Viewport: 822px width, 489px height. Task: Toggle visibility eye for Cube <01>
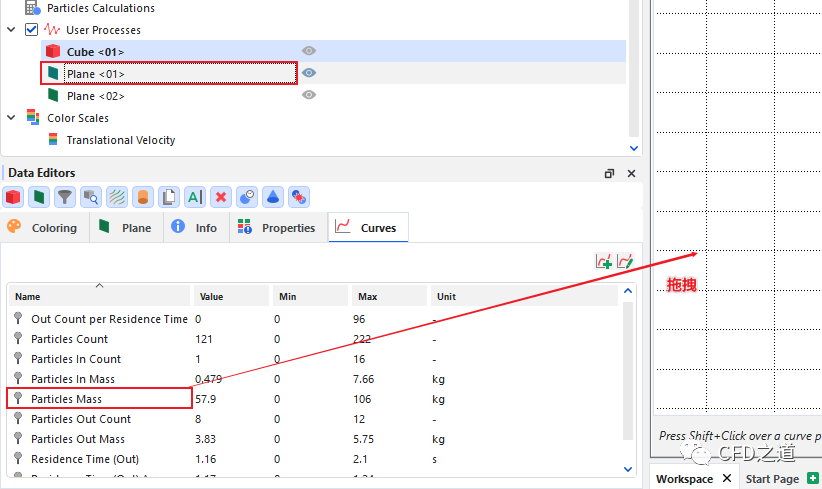[x=309, y=51]
